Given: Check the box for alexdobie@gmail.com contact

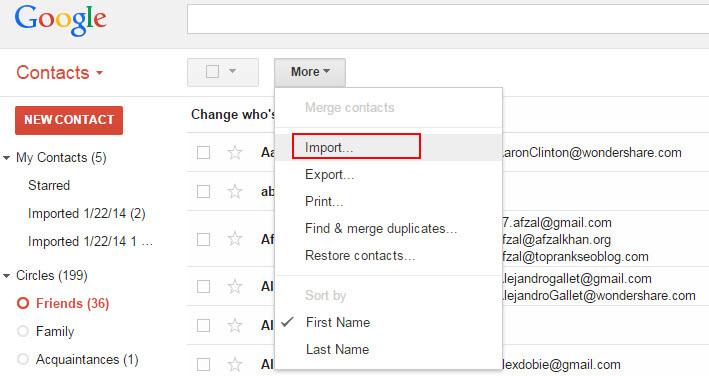Looking at the screenshot, I should pyautogui.click(x=203, y=364).
